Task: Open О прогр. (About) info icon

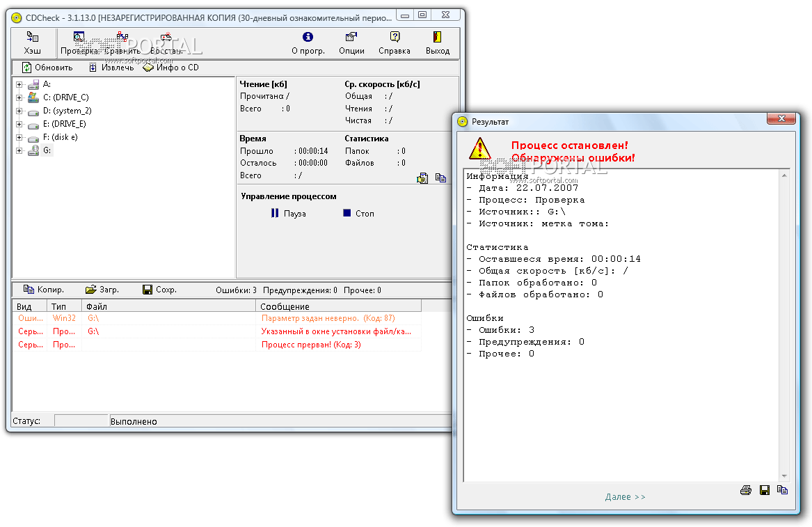Action: 308,42
